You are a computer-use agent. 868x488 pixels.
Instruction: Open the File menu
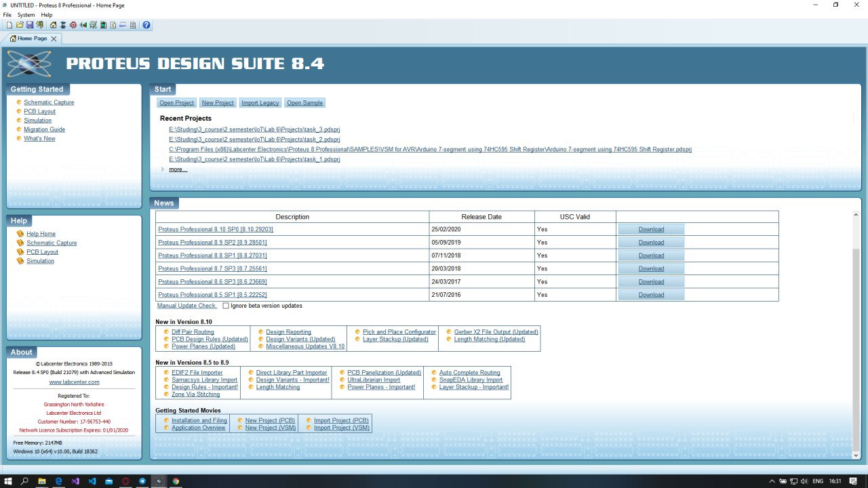pos(7,14)
